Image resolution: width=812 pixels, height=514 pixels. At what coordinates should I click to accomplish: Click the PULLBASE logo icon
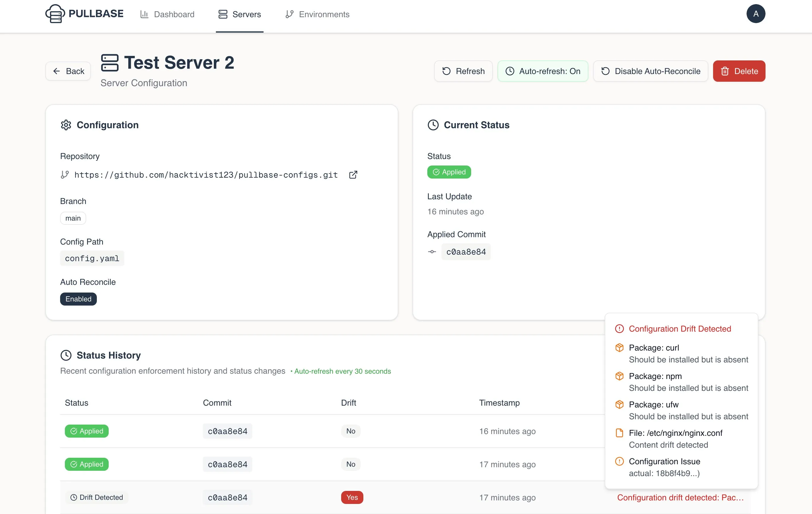coord(55,14)
